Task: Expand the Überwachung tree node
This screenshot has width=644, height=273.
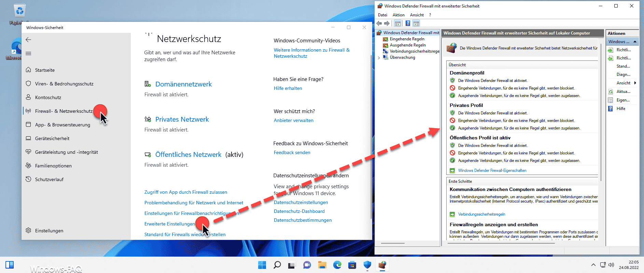Action: (379, 58)
